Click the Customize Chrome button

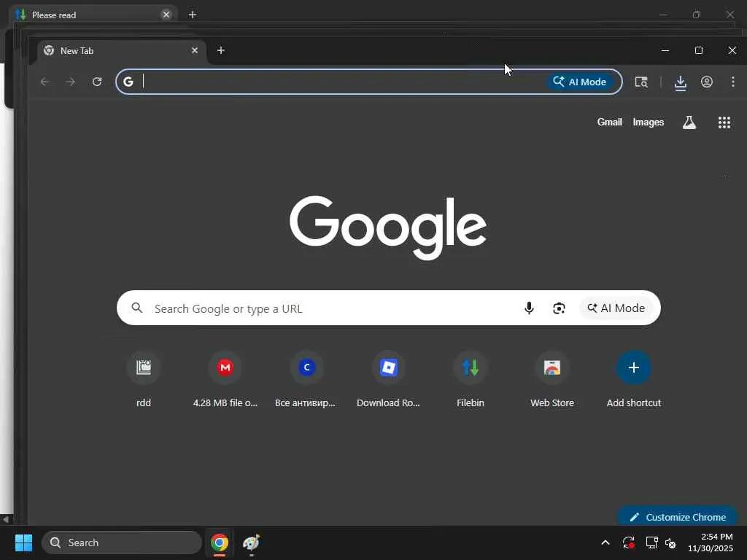tap(678, 517)
